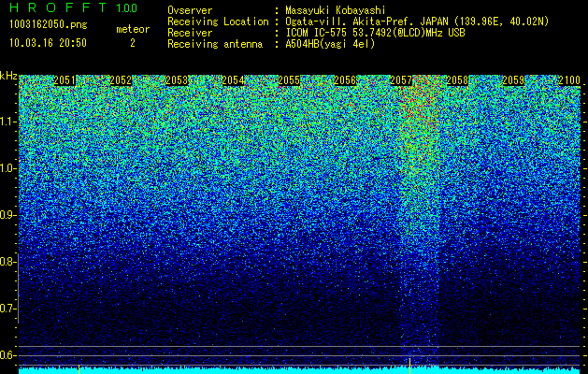Screen dimensions: 588x374
Task: Click the observer name Masayuki Kobayashi
Action: [336, 10]
